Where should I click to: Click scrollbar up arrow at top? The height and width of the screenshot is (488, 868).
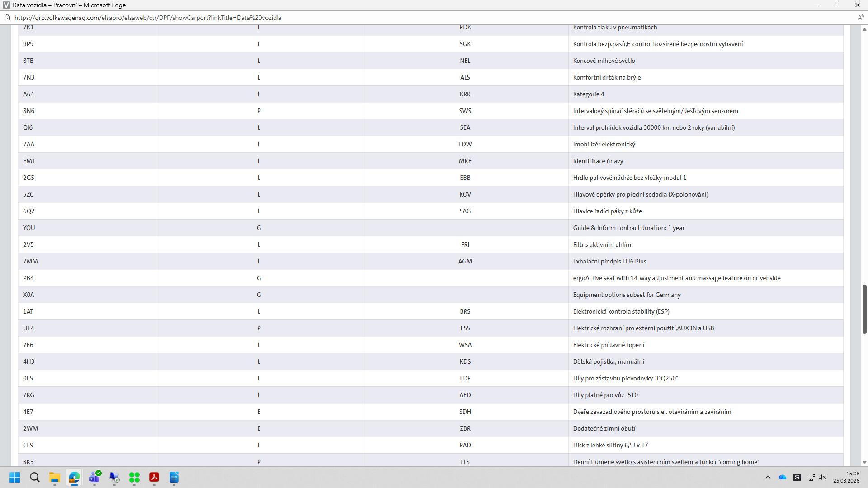(x=864, y=29)
